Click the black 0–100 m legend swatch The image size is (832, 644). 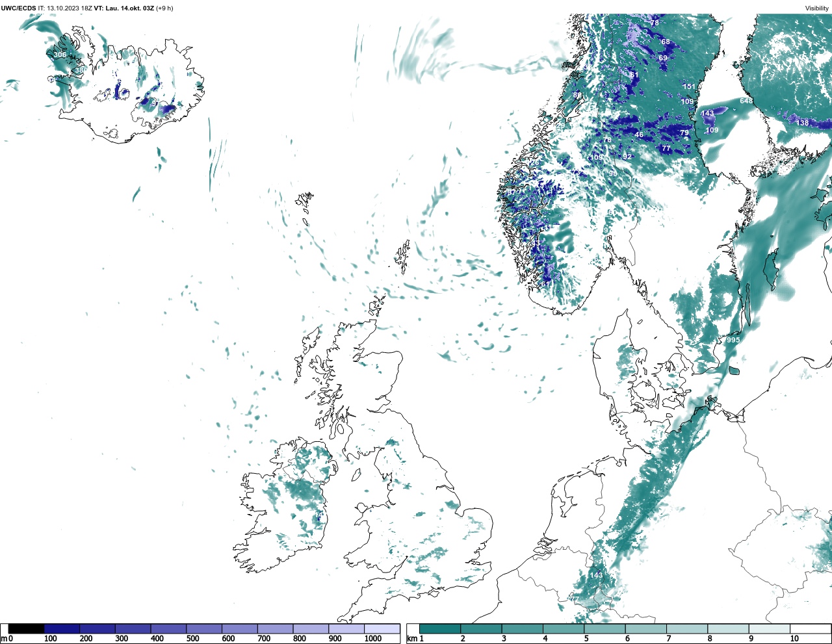27,628
